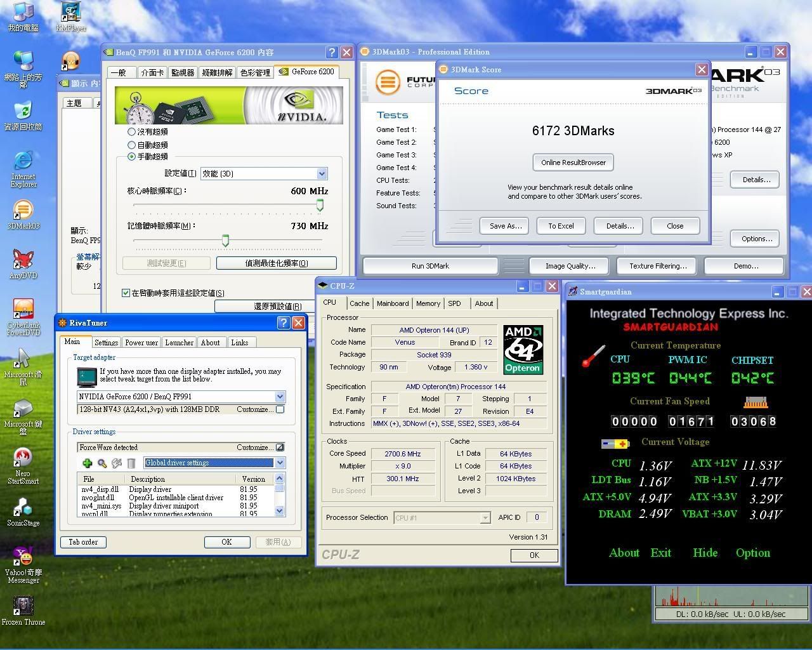
Task: Click the headphone shortcut icon on desktop
Action: click(70, 61)
